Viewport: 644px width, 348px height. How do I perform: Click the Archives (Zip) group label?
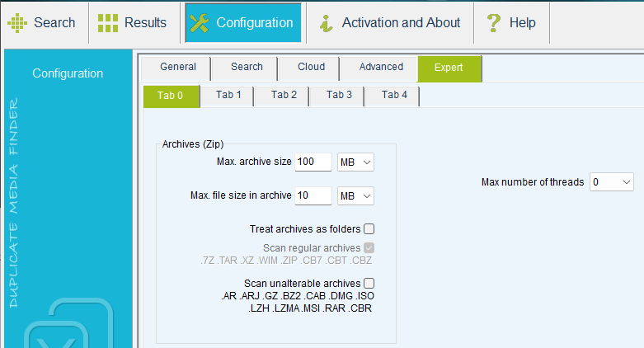click(x=193, y=143)
